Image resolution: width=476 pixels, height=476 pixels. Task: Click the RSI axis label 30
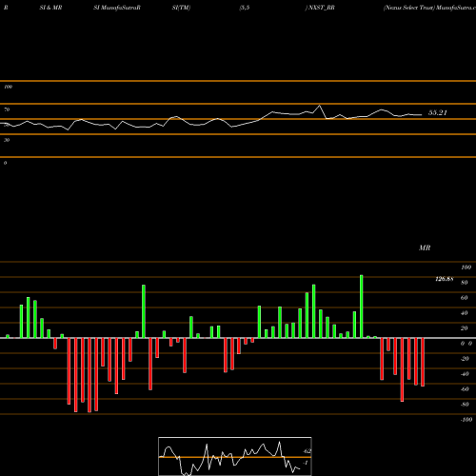7,140
